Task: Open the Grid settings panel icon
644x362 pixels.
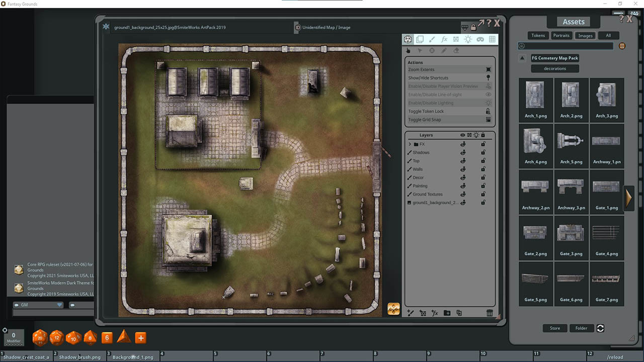Action: click(492, 39)
